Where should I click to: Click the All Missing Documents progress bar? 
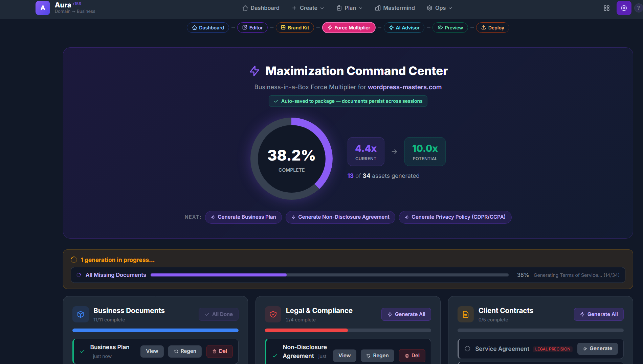click(x=329, y=275)
